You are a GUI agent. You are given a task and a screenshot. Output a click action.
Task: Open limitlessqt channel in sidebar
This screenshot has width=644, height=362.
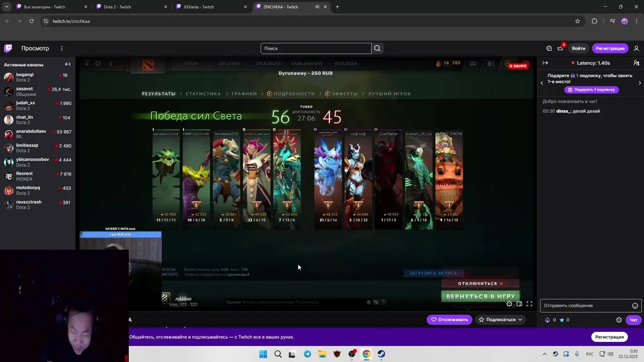click(x=38, y=148)
